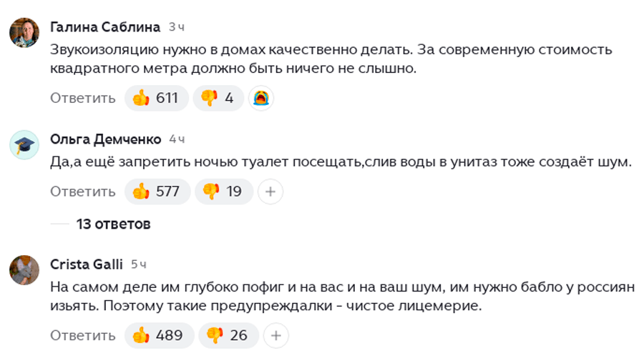Click the username Галина Саблина
Image resolution: width=644 pixels, height=358 pixels.
(x=106, y=26)
